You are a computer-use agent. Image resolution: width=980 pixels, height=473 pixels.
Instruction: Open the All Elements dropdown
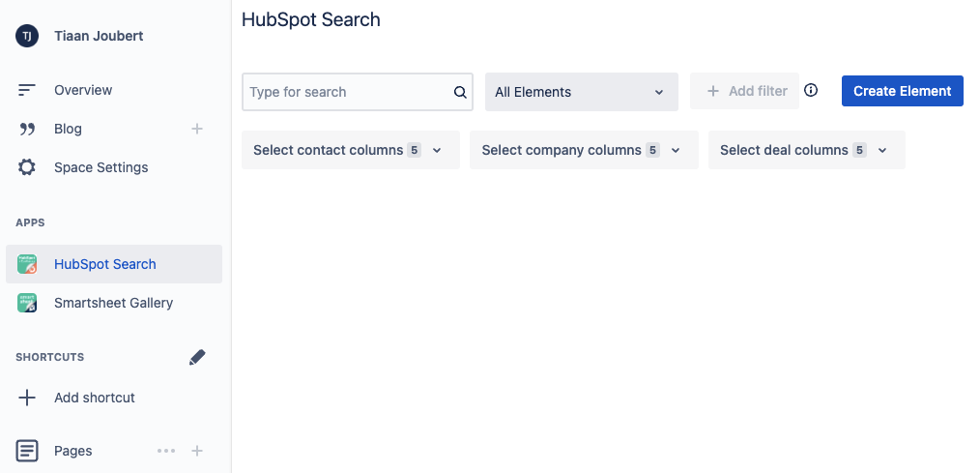click(581, 92)
